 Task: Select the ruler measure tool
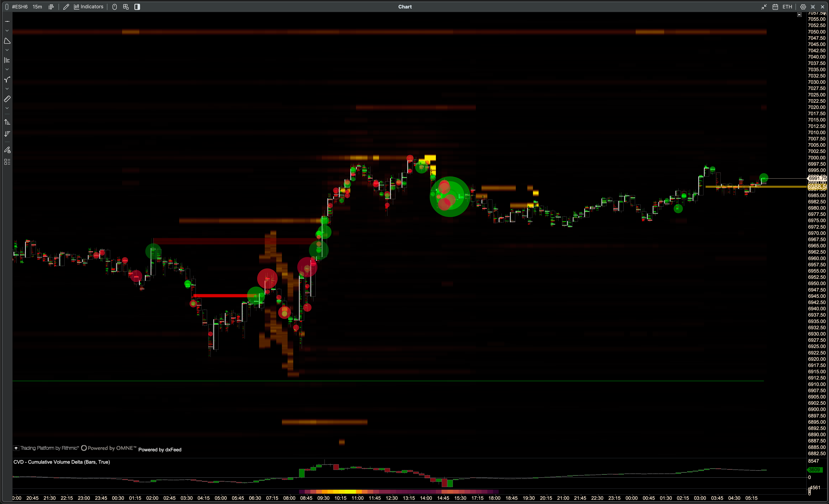pyautogui.click(x=7, y=99)
